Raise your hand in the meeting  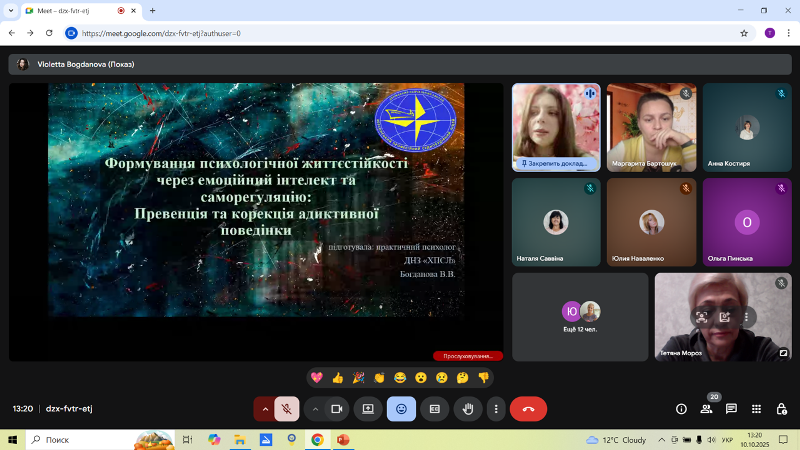pos(467,409)
